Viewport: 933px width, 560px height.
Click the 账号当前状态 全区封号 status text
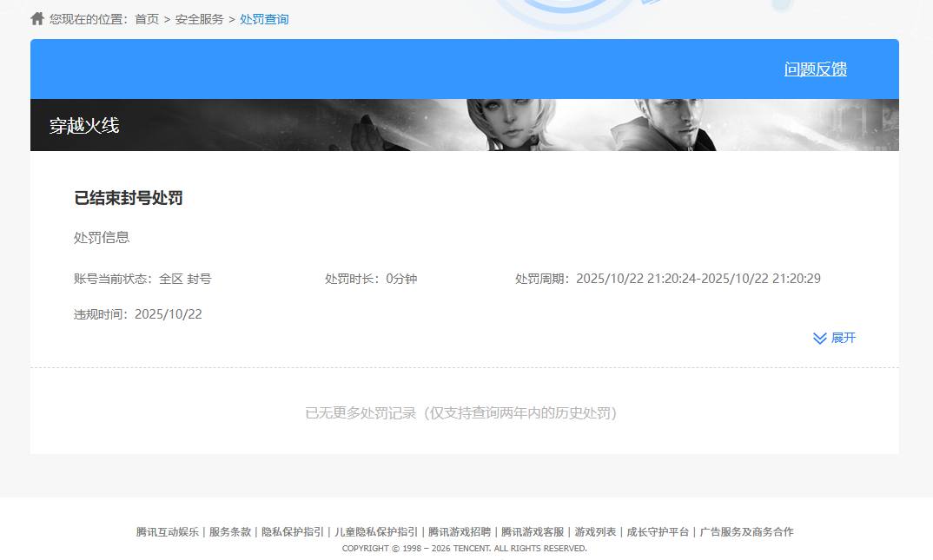[x=142, y=279]
